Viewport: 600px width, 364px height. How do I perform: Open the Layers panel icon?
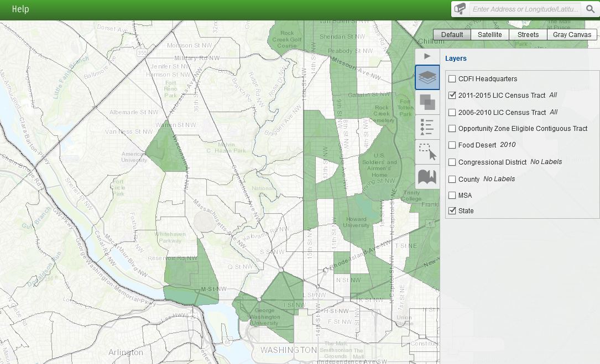[427, 77]
